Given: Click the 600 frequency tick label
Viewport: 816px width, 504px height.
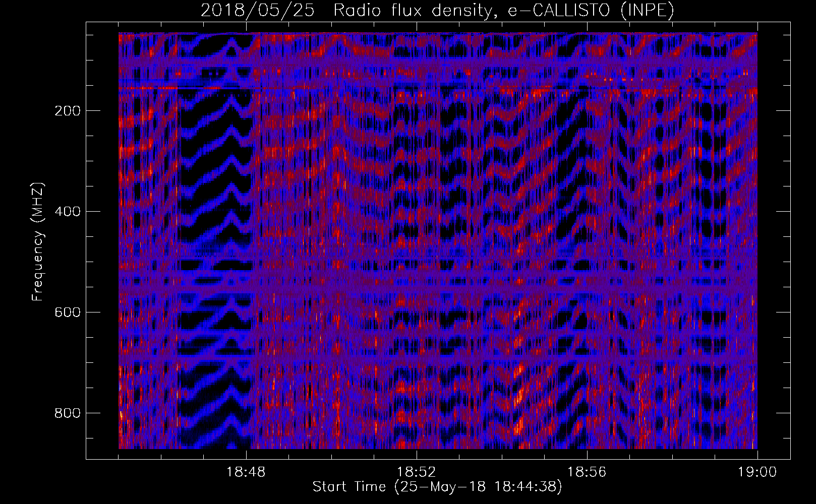Looking at the screenshot, I should [67, 312].
